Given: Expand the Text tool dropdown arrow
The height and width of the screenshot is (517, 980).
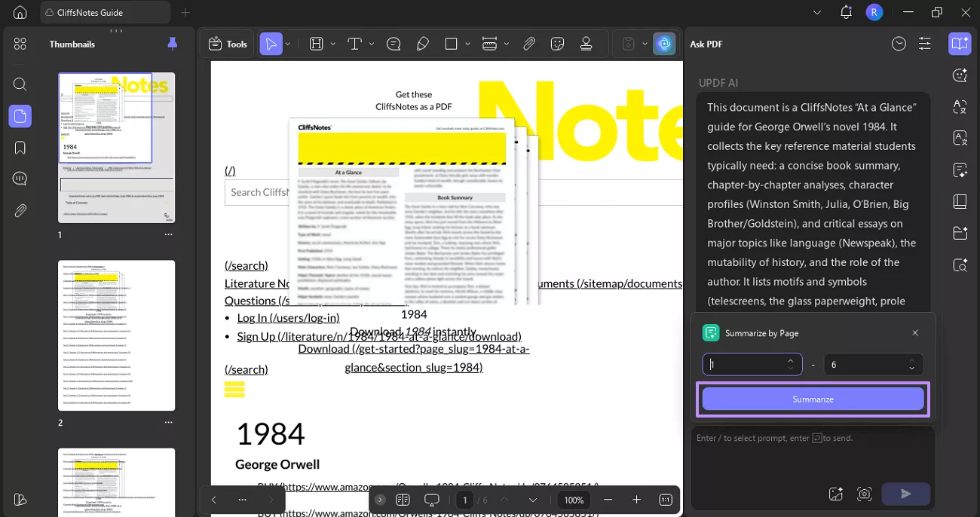Looking at the screenshot, I should (372, 44).
